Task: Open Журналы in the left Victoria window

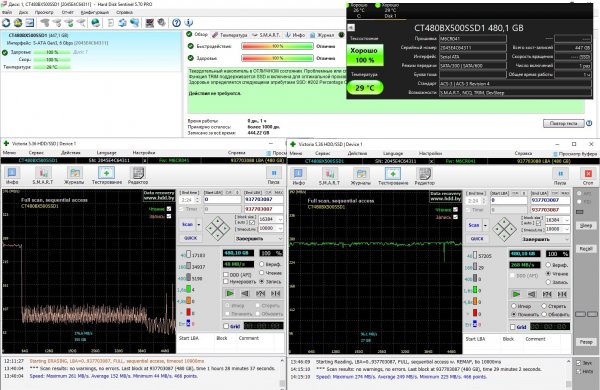Action: point(74,176)
